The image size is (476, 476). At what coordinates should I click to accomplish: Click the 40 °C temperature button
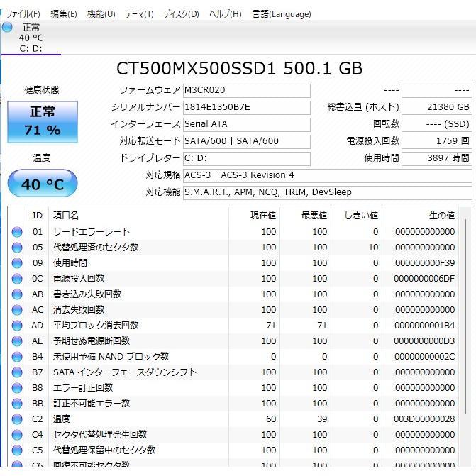pos(43,183)
